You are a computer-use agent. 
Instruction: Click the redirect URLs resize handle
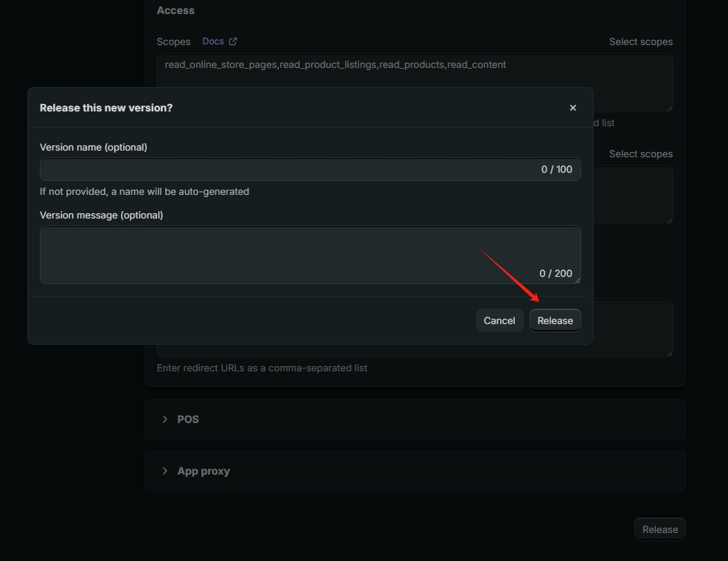[x=669, y=353]
